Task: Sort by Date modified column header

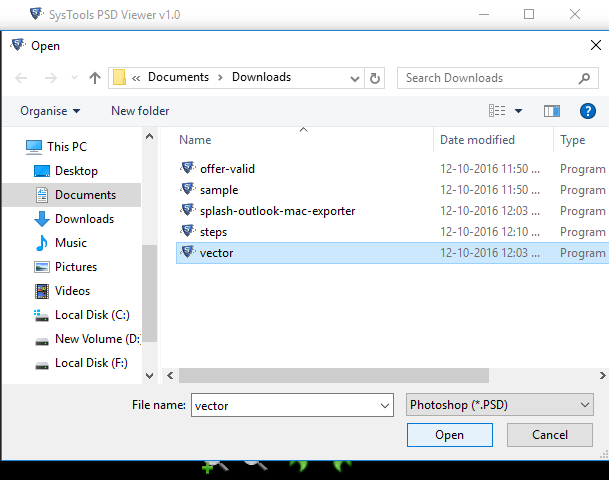Action: [477, 140]
